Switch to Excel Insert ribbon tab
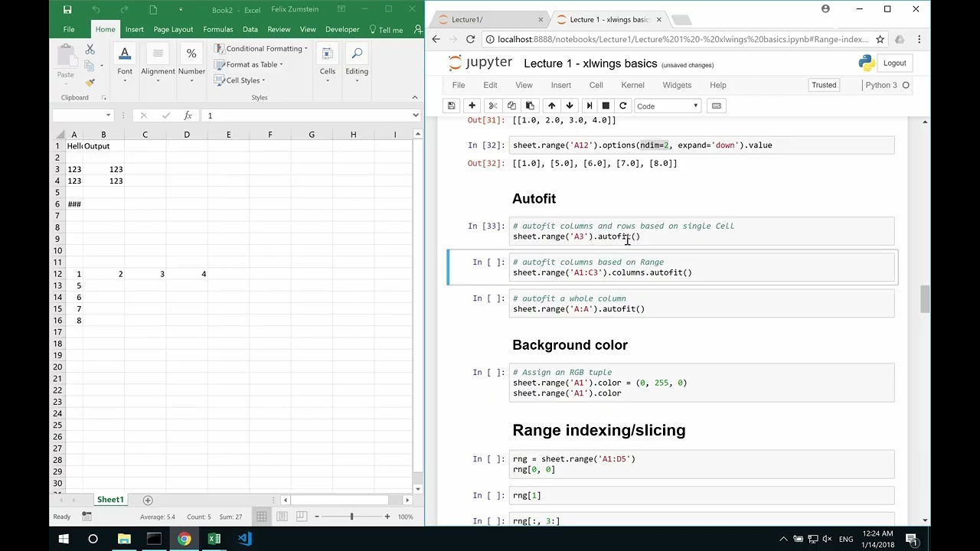 [x=135, y=29]
